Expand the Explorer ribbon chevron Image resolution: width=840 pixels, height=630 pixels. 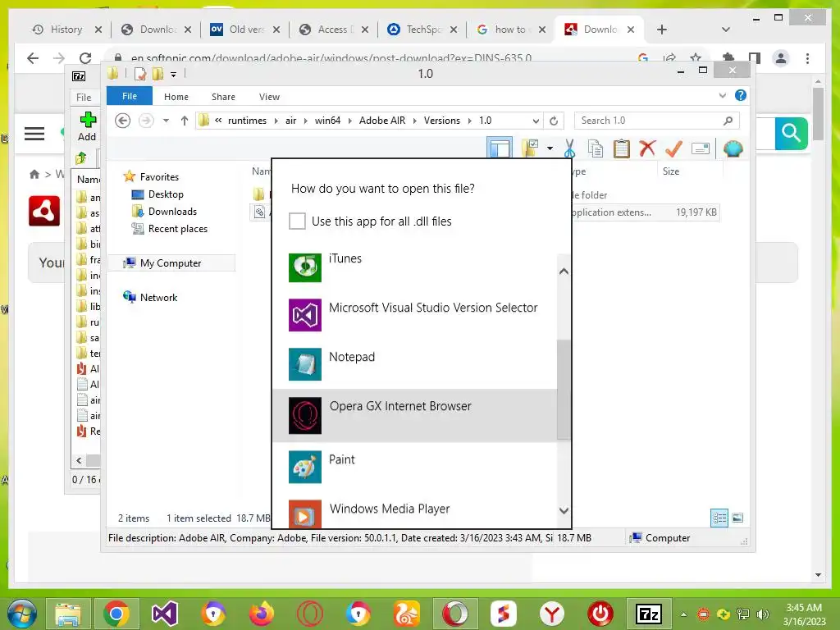click(x=722, y=96)
